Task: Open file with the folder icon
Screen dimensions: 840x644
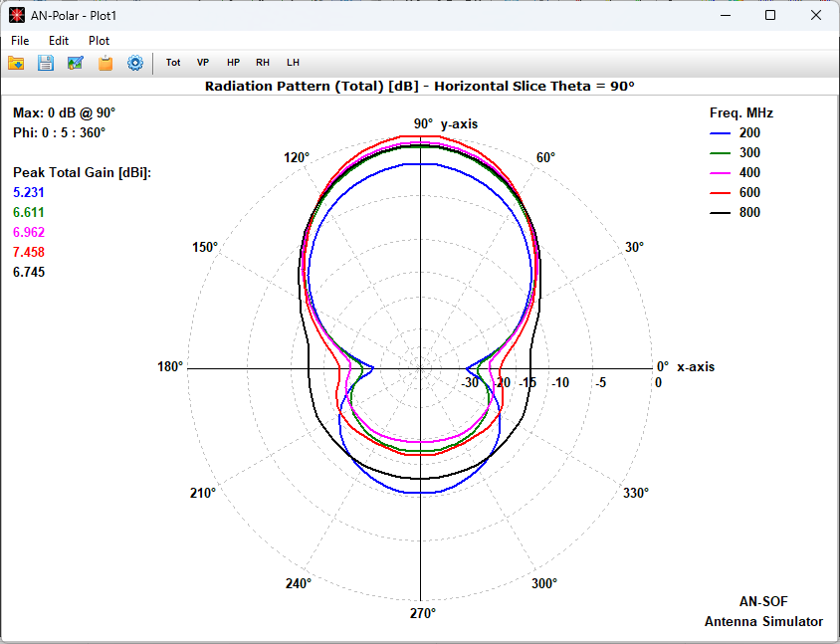Action: [x=16, y=63]
